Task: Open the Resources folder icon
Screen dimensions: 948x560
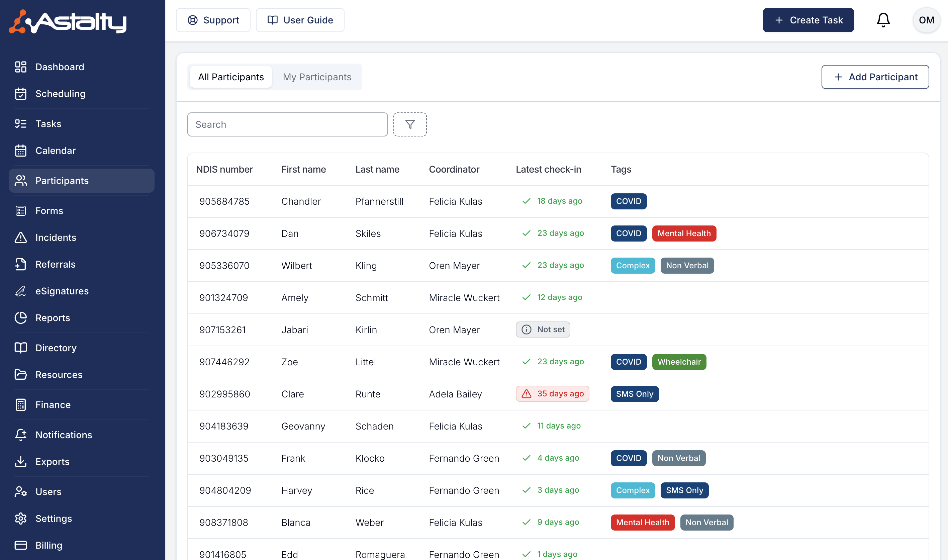Action: tap(20, 374)
